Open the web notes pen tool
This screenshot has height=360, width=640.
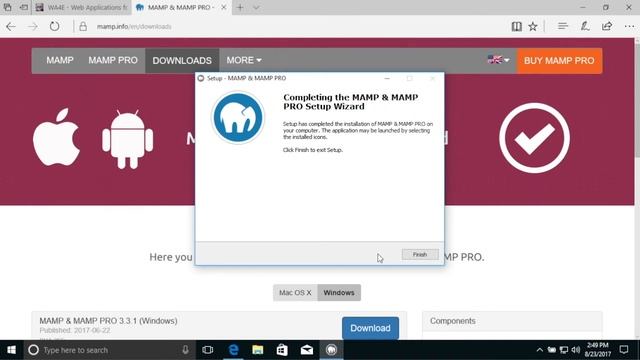(585, 27)
